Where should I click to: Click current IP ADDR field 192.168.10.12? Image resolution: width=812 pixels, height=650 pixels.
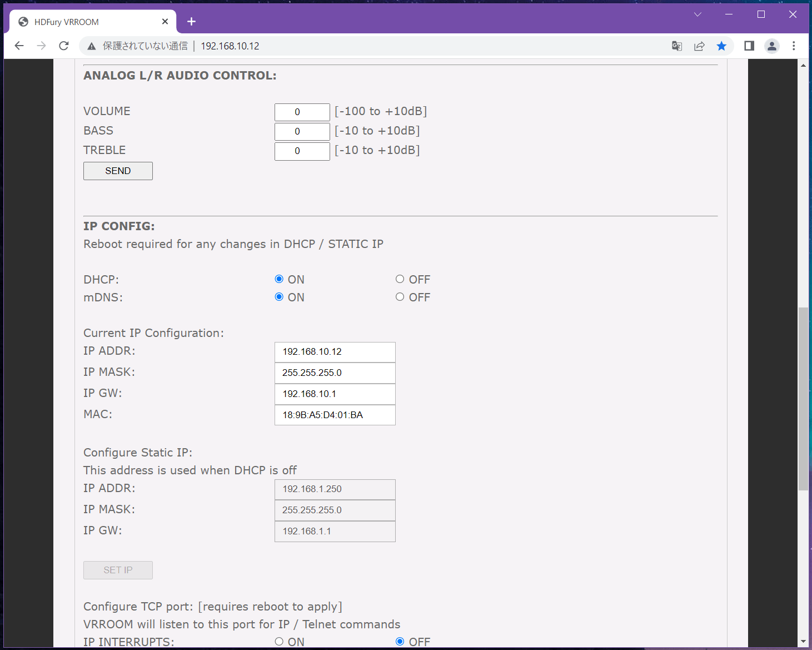tap(335, 352)
